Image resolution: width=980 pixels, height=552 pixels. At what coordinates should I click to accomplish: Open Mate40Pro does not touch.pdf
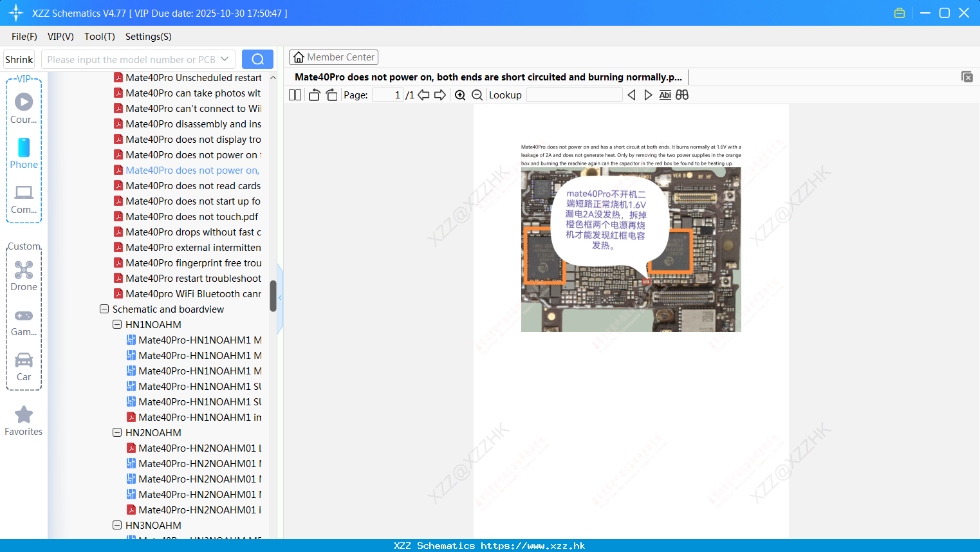coord(186,216)
